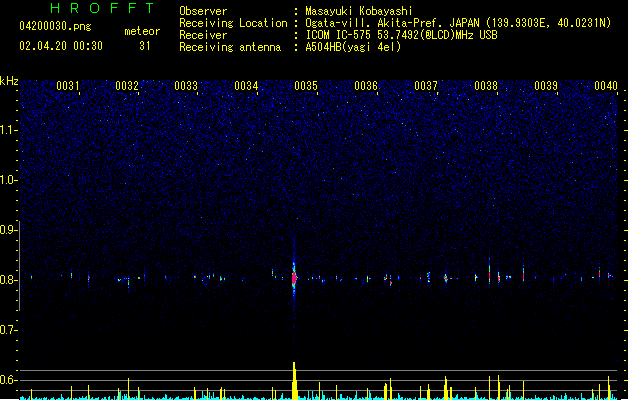Click time marker 0032

click(x=127, y=86)
